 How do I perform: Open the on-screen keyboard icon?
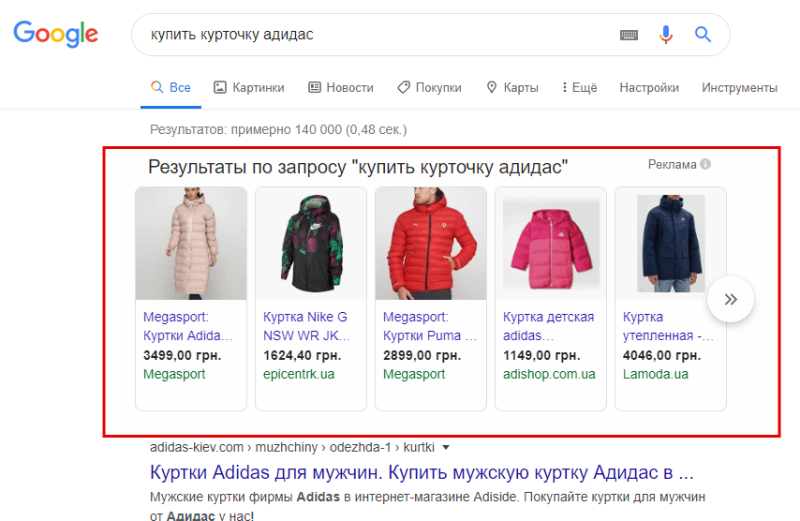[x=629, y=35]
